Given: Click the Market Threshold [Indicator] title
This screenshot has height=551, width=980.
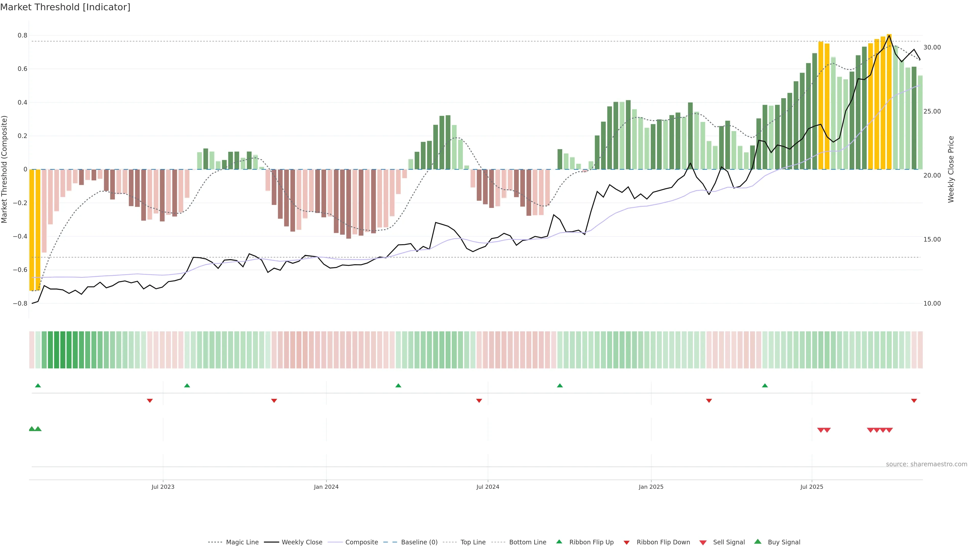Looking at the screenshot, I should (65, 7).
